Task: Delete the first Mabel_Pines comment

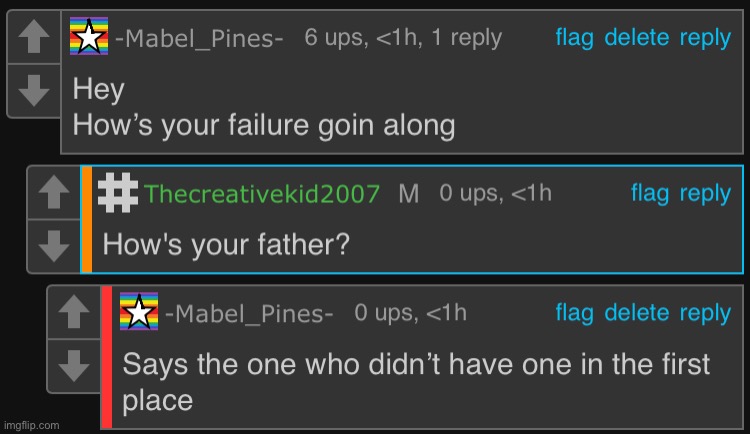Action: pyautogui.click(x=636, y=38)
